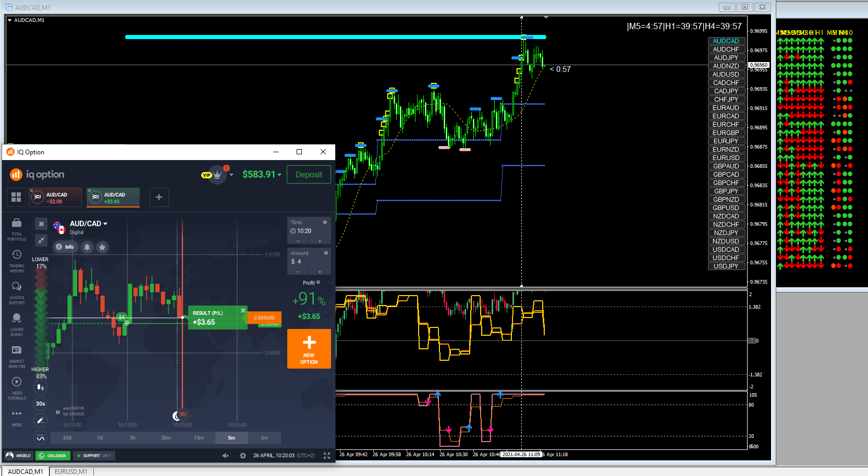Click the Amount help question mark icon

point(326,253)
